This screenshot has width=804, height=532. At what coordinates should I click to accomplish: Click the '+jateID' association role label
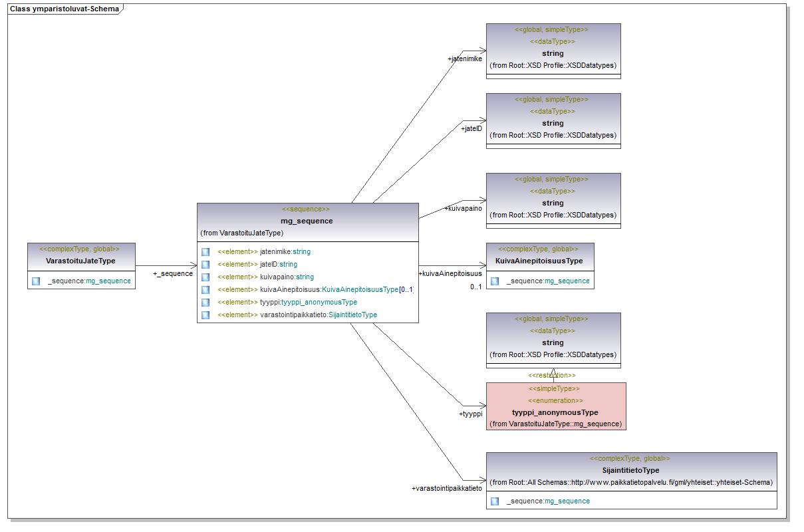(x=471, y=128)
